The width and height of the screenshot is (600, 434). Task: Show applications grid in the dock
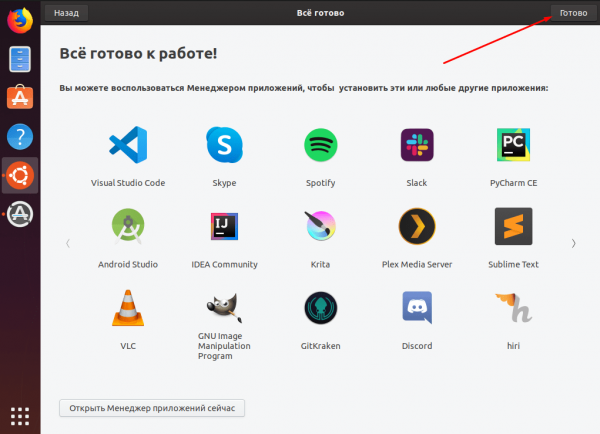[x=20, y=416]
